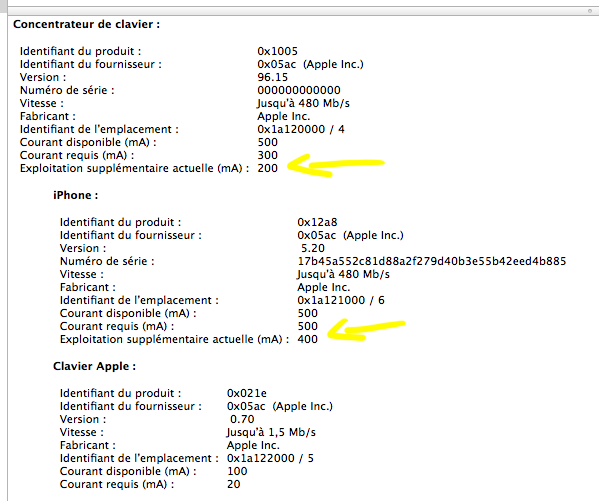
Task: Click iPhone location identifier 0x1a121000 / 6
Action: pos(341,300)
